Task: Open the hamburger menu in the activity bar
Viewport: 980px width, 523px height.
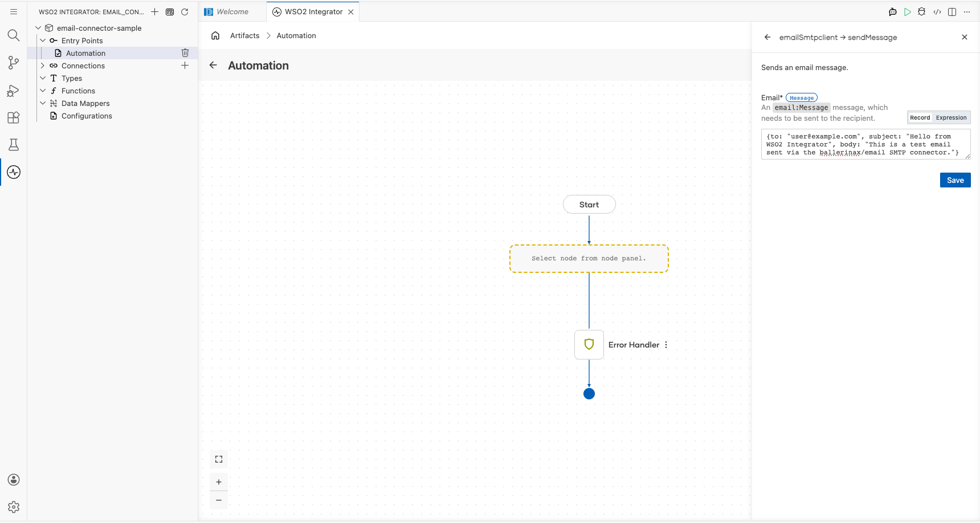Action: [14, 11]
